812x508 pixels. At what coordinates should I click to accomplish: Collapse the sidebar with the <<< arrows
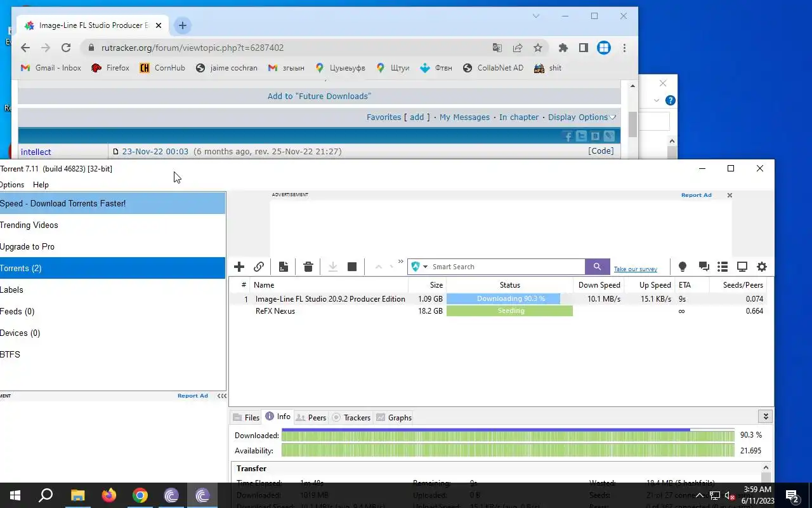pyautogui.click(x=221, y=396)
